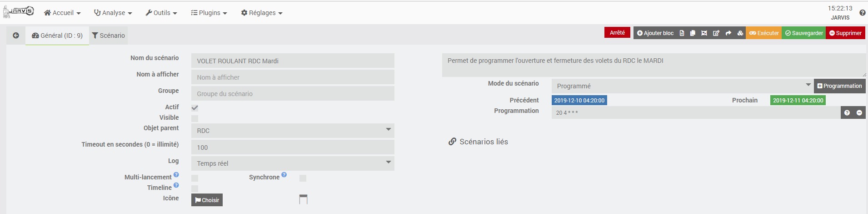Image resolution: width=868 pixels, height=214 pixels.
Task: Click the pencil edit icon in toolbar
Action: tap(716, 33)
